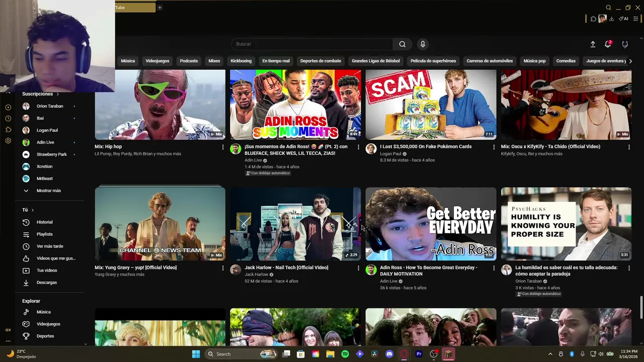Image resolution: width=644 pixels, height=362 pixels.
Task: Open options for Mix: Oscu x KifyKify
Action: tap(629, 147)
